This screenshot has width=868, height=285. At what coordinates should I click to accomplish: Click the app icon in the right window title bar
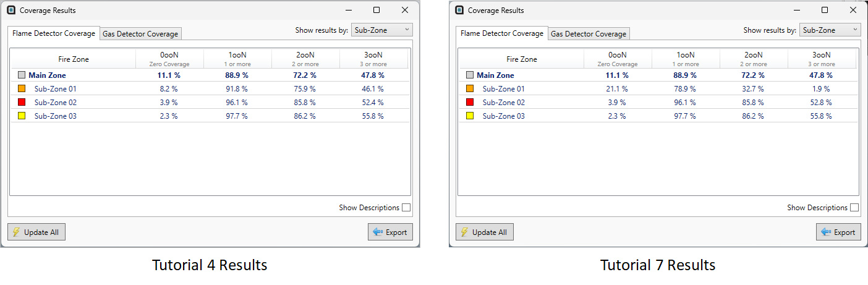459,11
